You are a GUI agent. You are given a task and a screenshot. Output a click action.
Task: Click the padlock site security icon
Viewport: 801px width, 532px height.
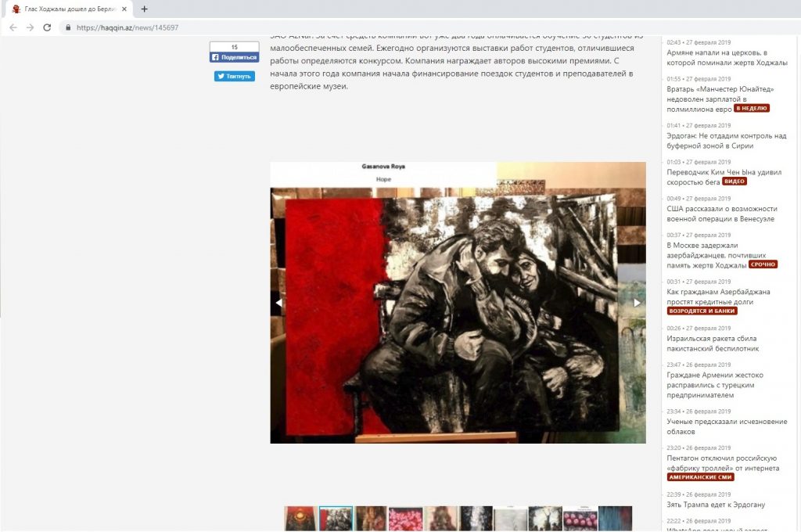(68, 27)
